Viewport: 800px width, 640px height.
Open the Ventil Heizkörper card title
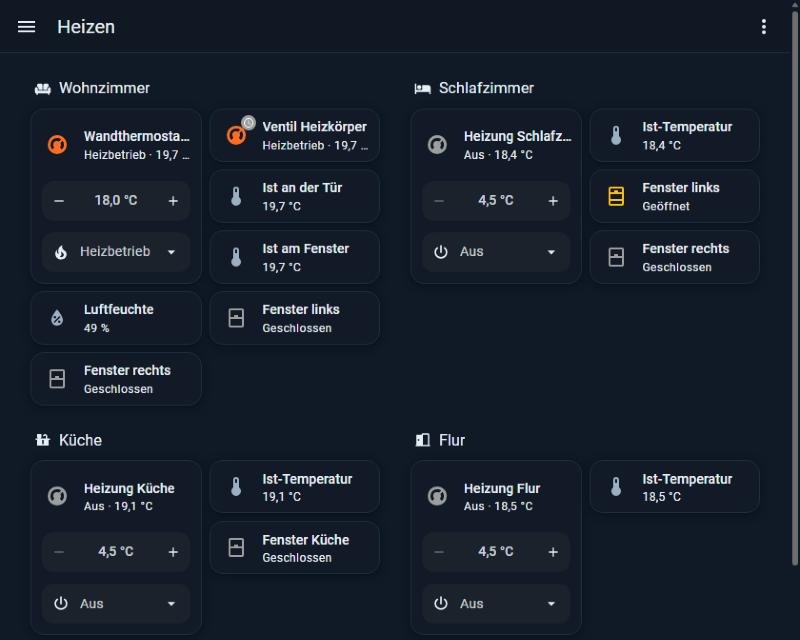point(314,127)
